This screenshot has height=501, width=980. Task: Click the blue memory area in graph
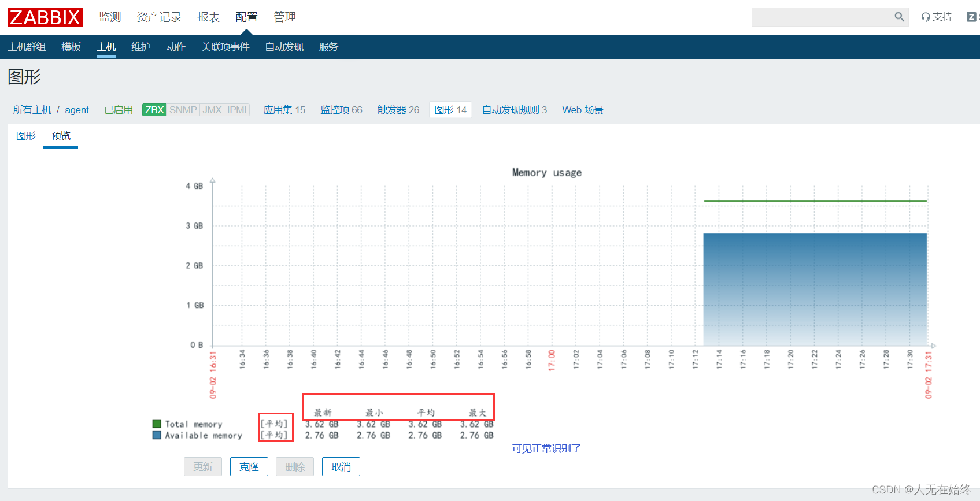[x=815, y=289]
